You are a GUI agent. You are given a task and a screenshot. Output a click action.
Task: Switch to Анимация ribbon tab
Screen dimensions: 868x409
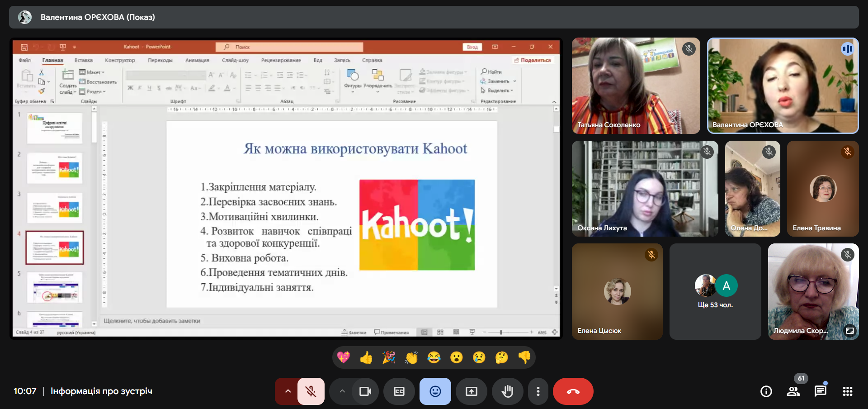coord(197,60)
